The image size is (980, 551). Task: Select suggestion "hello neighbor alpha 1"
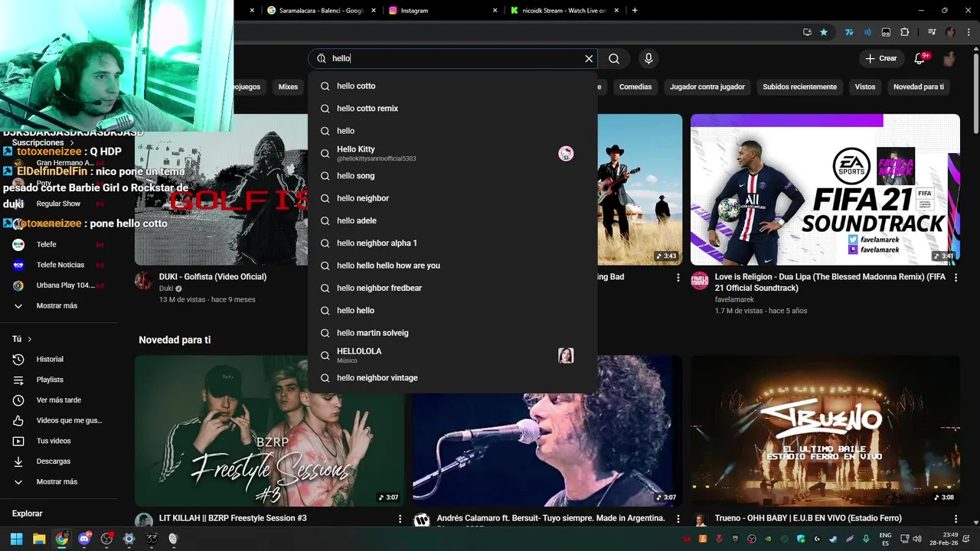pyautogui.click(x=452, y=243)
